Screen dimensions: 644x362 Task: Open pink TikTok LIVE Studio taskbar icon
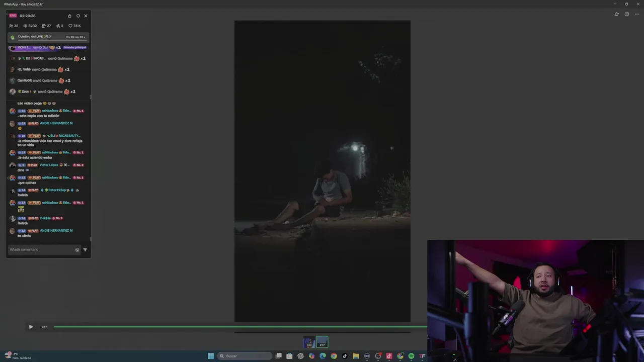point(389,356)
